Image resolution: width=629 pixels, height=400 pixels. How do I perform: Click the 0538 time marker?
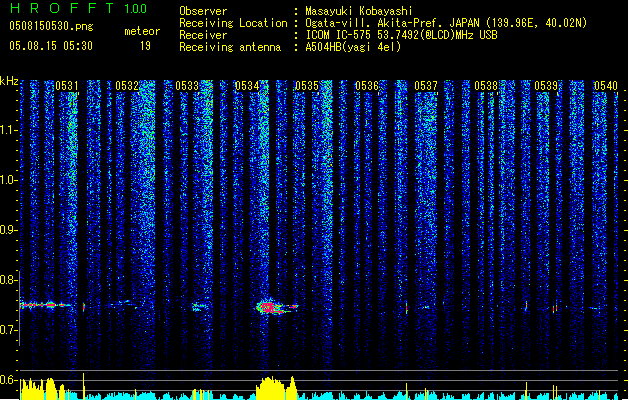[486, 86]
